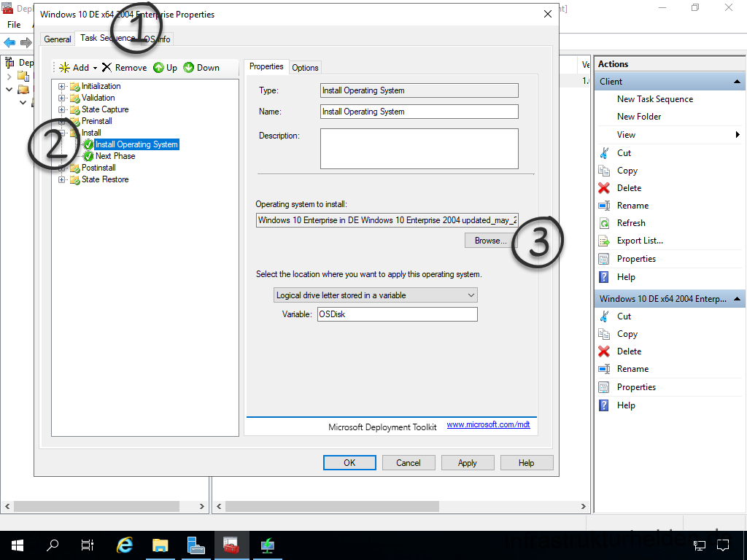Click the Deployment Workbench taskbar icon
747x560 pixels.
point(231,545)
